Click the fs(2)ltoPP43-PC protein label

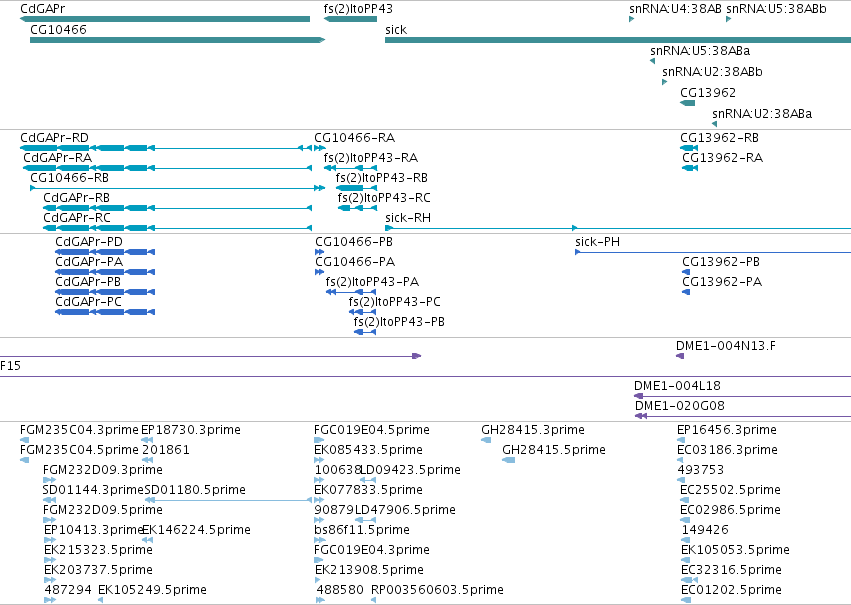395,302
